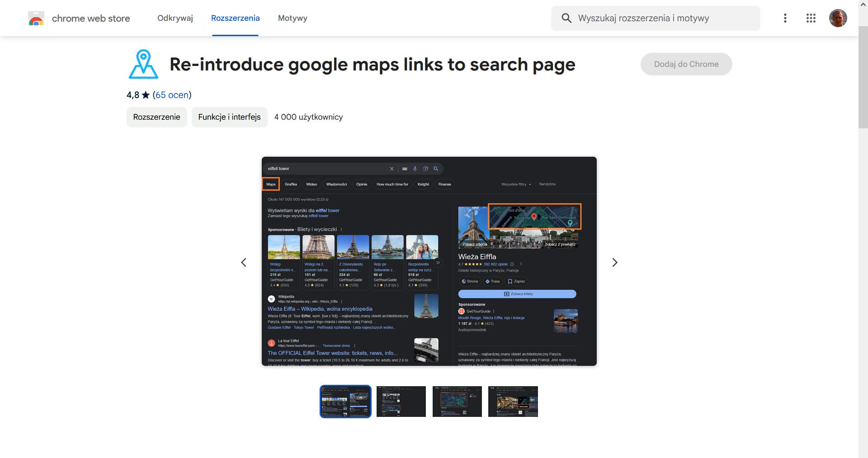Focus the Wyszukaj rozszerzenia i motywy field

click(x=656, y=18)
